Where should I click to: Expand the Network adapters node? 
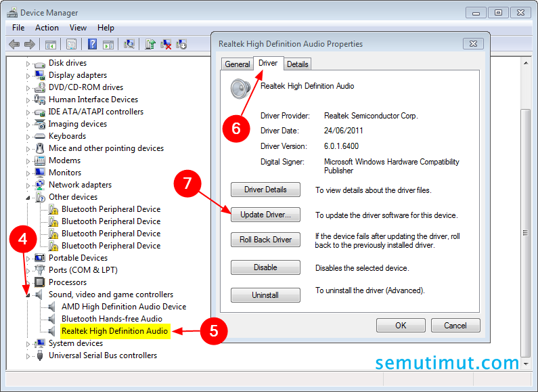click(x=28, y=186)
